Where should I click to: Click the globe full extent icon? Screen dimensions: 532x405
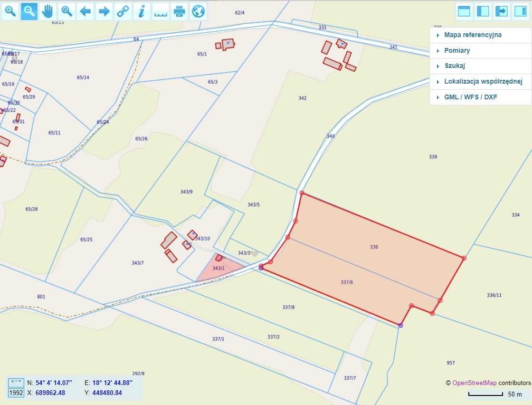(x=198, y=11)
